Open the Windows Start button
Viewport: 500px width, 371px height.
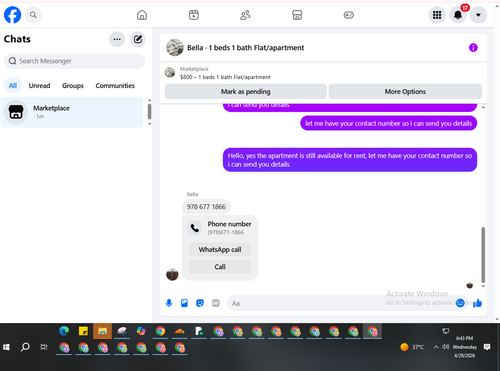click(x=6, y=347)
